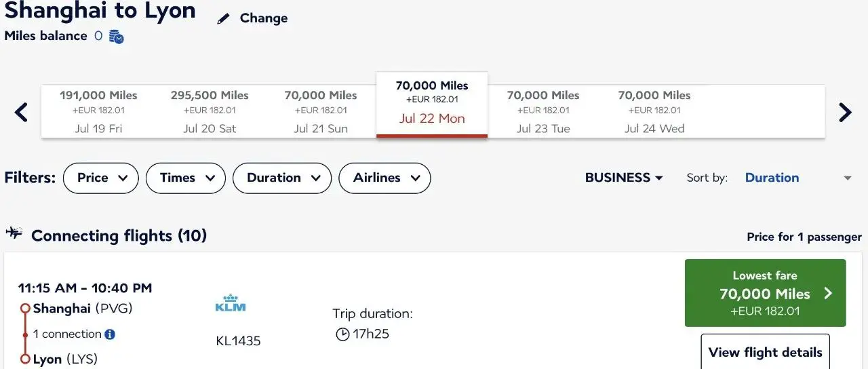Click the connecting flights airplane icon
Screen dimensions: 868x369
14,234
